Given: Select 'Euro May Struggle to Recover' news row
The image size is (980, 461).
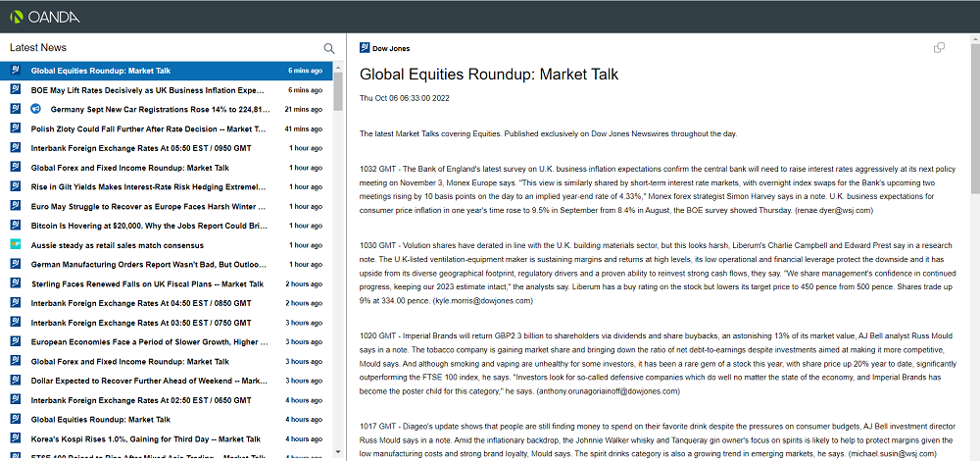Looking at the screenshot, I should 167,206.
